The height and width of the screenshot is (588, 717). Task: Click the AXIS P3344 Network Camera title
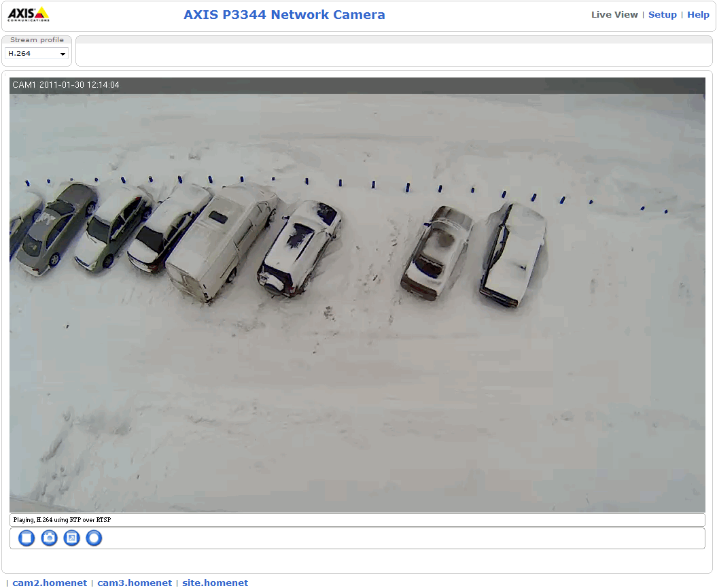pos(284,15)
